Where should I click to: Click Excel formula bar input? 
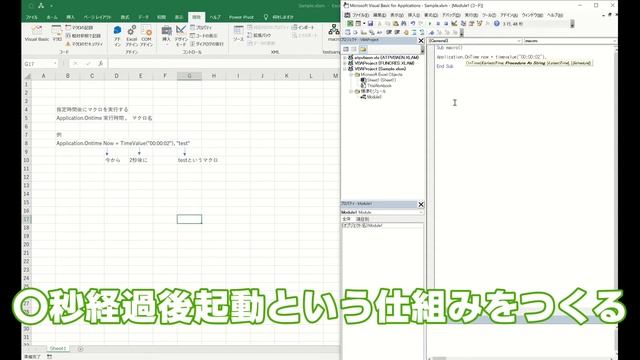click(x=224, y=64)
